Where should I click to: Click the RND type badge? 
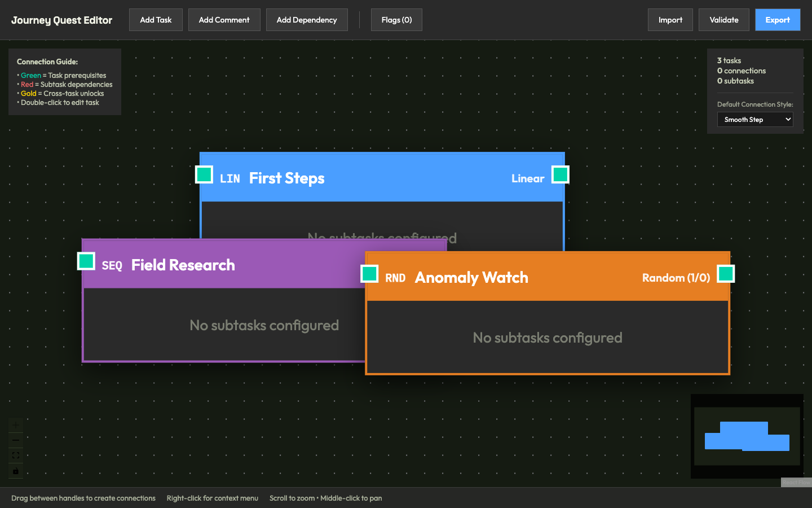395,278
